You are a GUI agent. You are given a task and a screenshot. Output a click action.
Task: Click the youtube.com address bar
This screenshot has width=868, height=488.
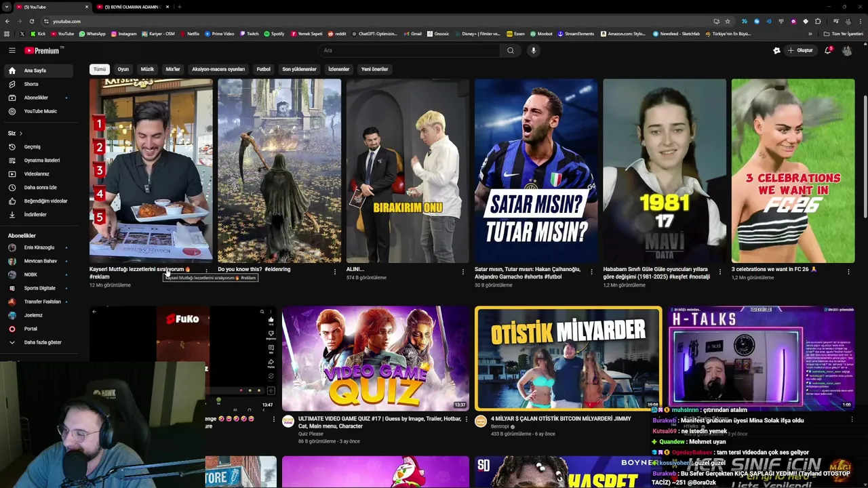pos(380,21)
